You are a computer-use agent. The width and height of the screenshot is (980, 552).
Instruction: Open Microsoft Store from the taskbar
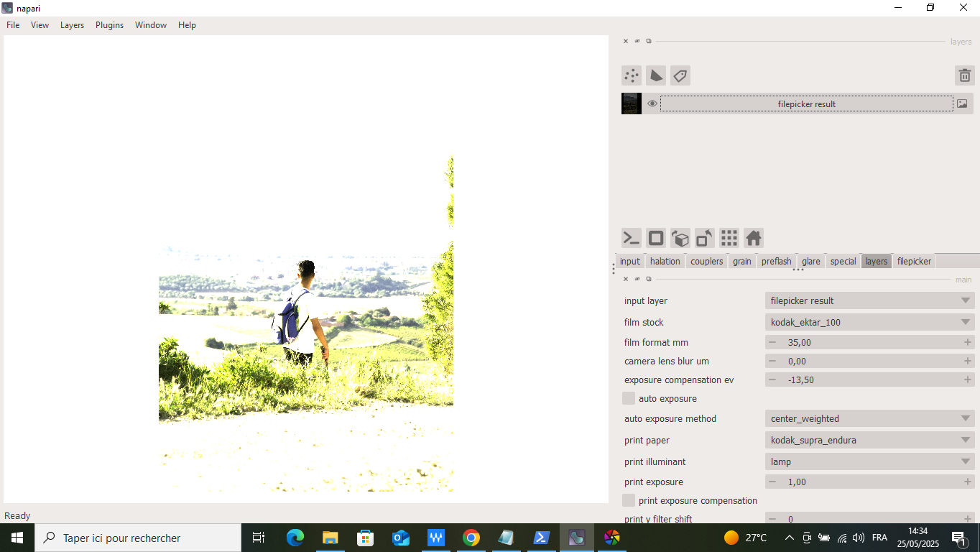coord(366,538)
